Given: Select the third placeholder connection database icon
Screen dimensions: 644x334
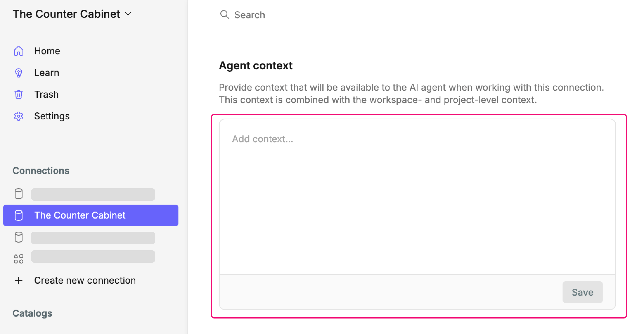Looking at the screenshot, I should (x=18, y=237).
